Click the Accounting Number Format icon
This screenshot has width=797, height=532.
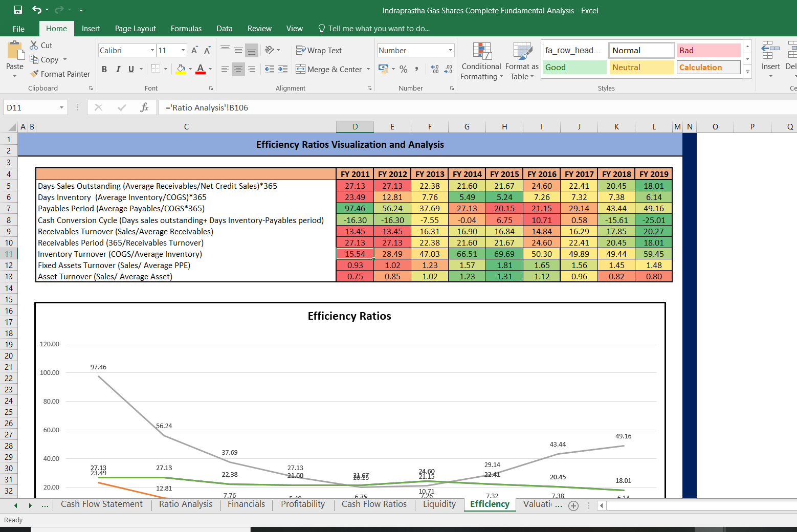click(x=383, y=69)
